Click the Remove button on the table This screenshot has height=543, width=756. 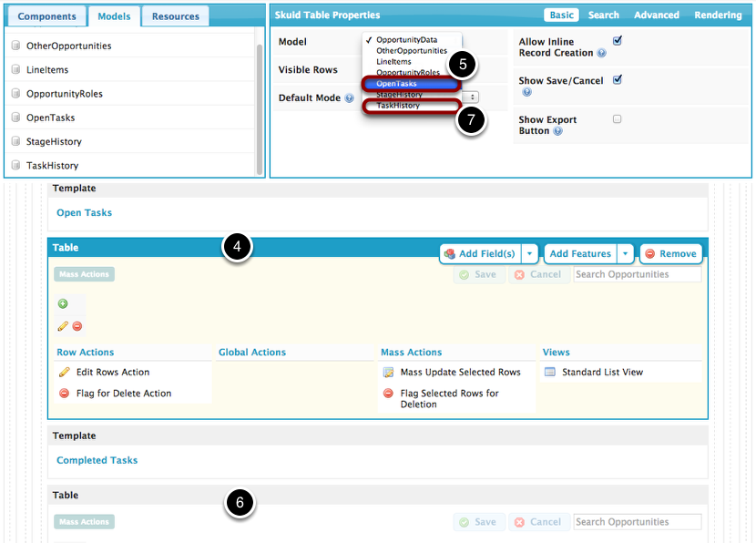670,254
